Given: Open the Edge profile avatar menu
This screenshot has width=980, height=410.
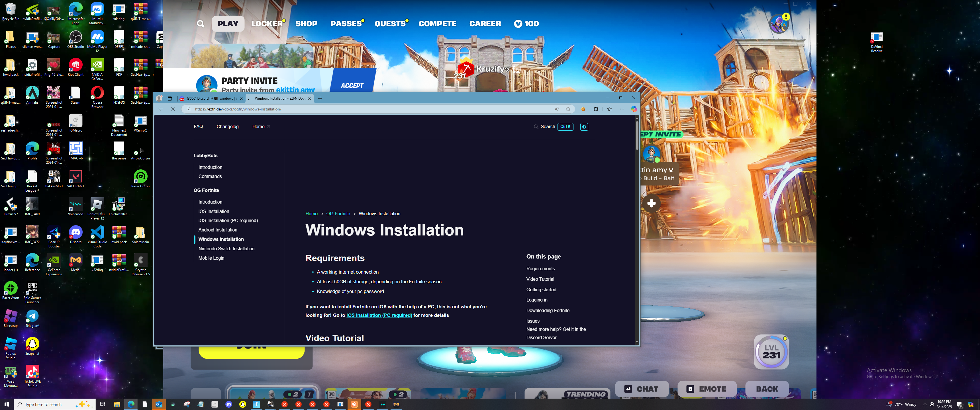Looking at the screenshot, I should coord(160,99).
